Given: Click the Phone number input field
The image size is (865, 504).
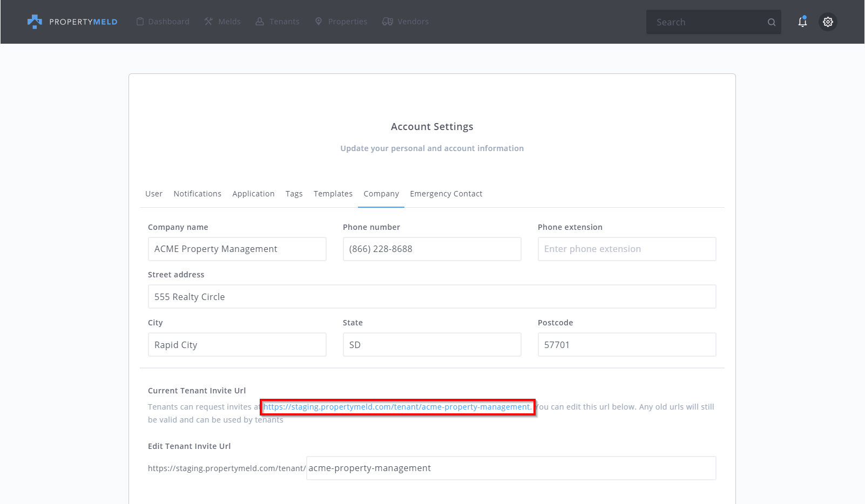Looking at the screenshot, I should pyautogui.click(x=432, y=249).
